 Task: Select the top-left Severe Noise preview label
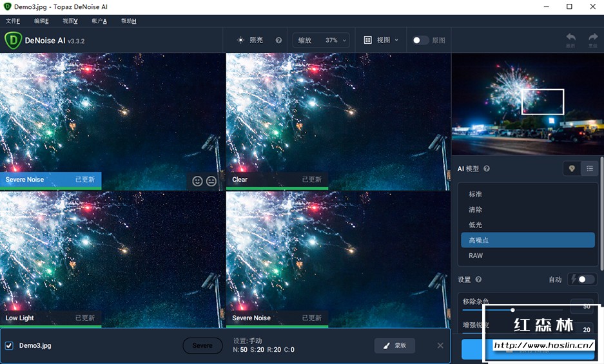(x=50, y=180)
